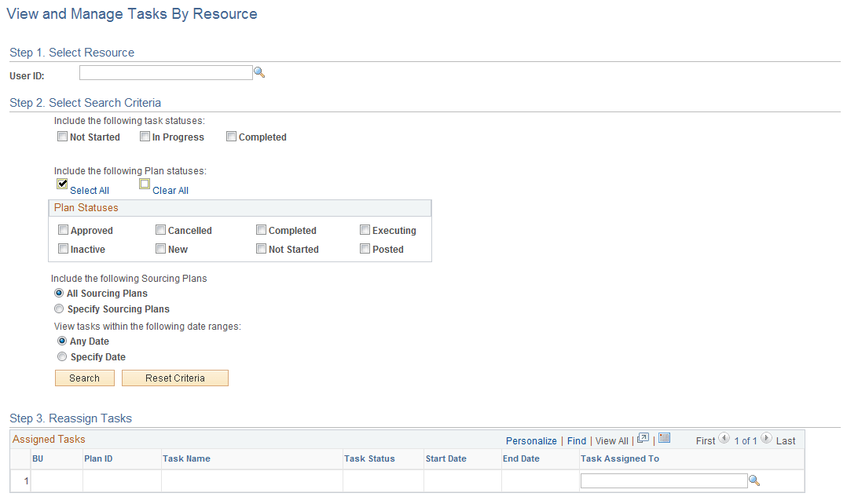Viewport: 847px width, 504px height.
Task: Open the Personalize link for Assigned Tasks
Action: [x=531, y=440]
